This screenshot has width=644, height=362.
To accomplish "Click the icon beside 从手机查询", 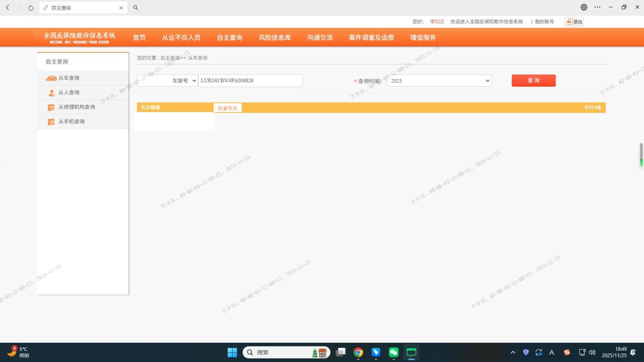I will click(51, 122).
